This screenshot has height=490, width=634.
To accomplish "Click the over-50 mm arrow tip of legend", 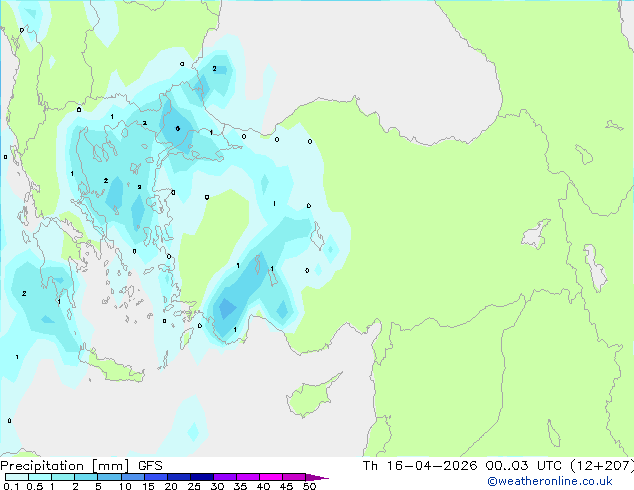I will click(317, 478).
